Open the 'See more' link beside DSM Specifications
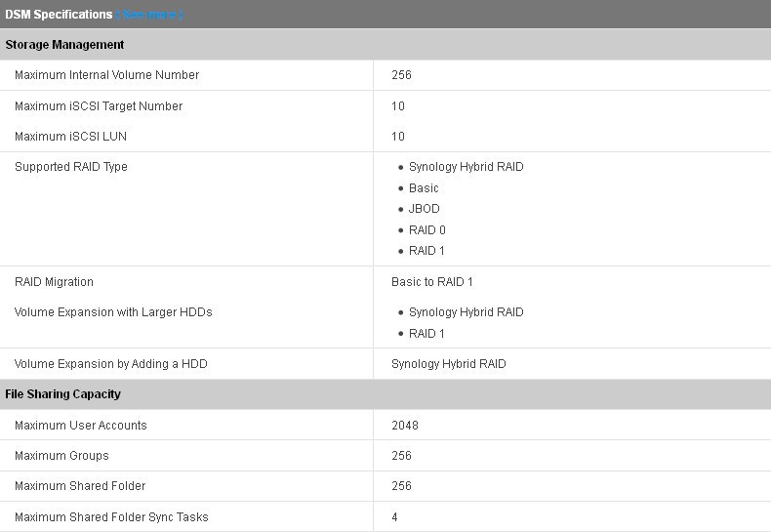 (149, 15)
